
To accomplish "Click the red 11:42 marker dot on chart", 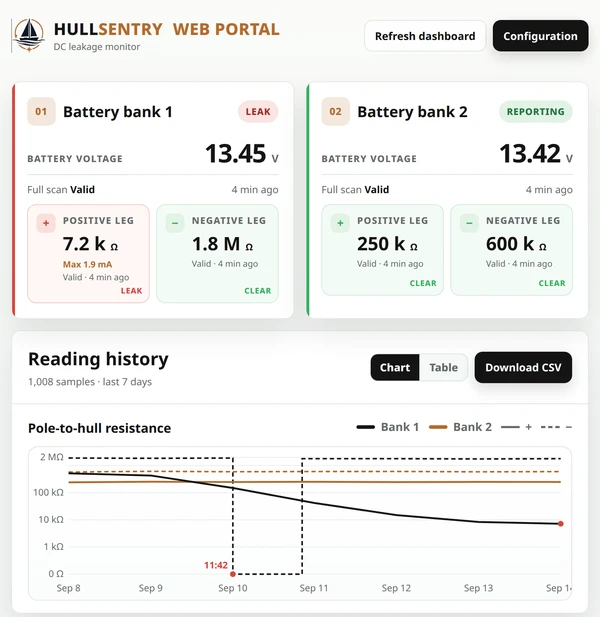I will pyautogui.click(x=233, y=574).
